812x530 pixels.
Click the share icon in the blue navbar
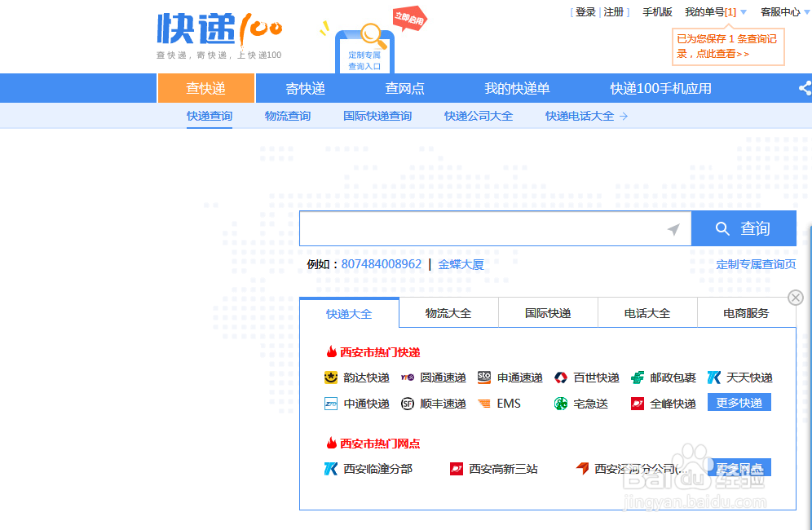click(x=805, y=88)
